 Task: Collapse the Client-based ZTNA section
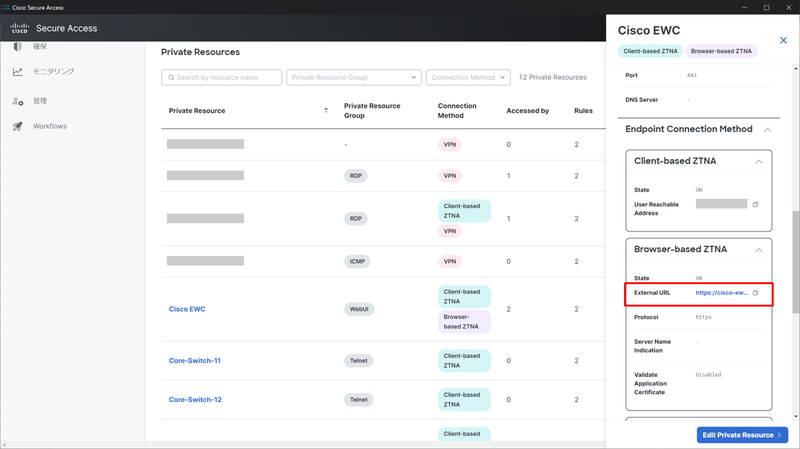[759, 162]
